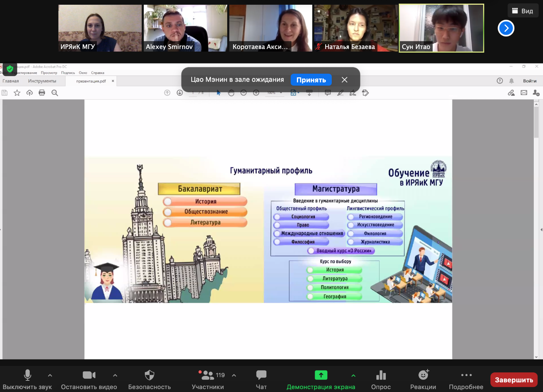This screenshot has width=543, height=392.
Task: Open the Подпись menu
Action: click(68, 73)
